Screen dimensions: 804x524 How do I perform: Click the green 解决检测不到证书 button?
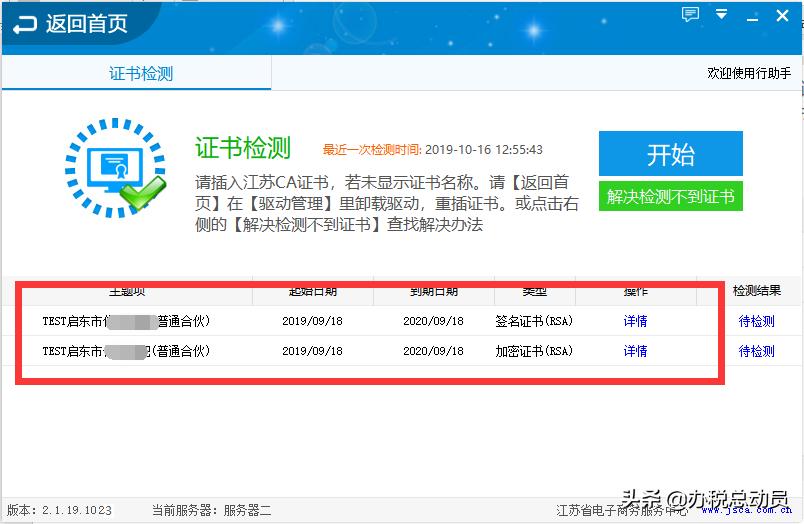pos(671,196)
